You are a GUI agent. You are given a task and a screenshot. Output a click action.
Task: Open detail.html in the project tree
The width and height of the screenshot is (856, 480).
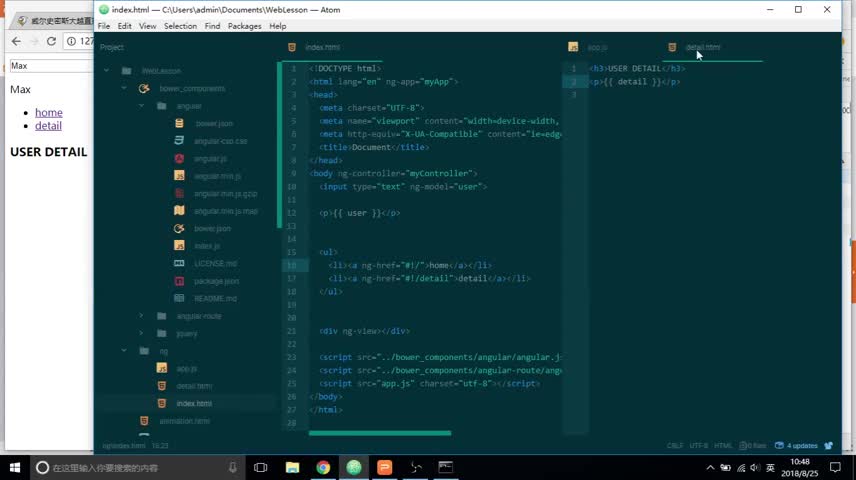(x=194, y=386)
